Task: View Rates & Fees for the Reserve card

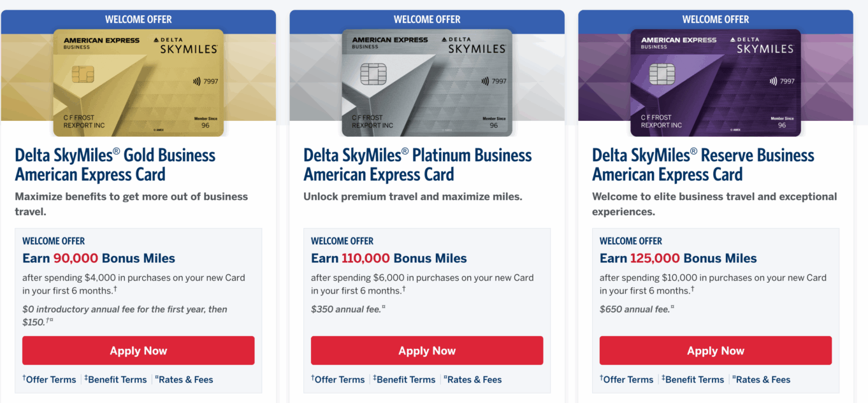Action: [x=762, y=379]
